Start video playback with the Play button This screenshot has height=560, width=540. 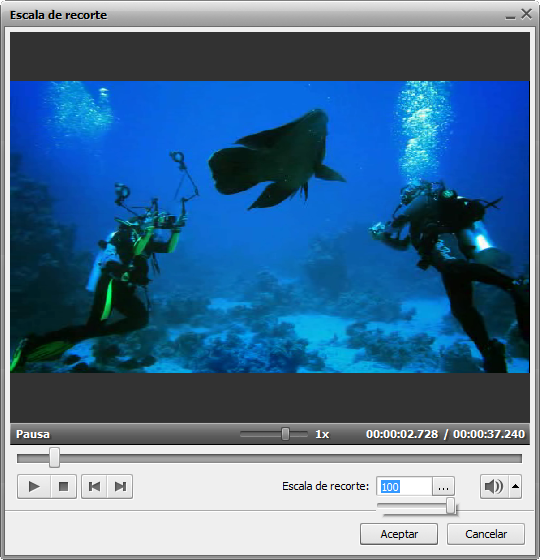point(34,486)
